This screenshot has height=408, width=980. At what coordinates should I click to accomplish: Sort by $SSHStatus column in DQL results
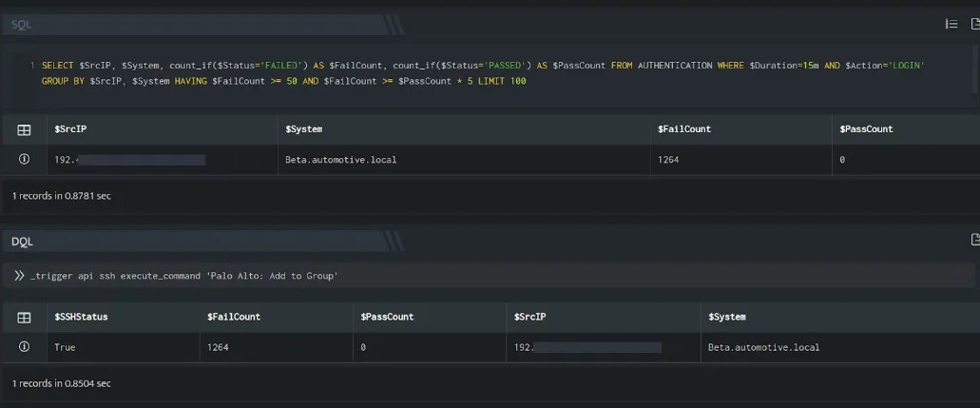[81, 317]
